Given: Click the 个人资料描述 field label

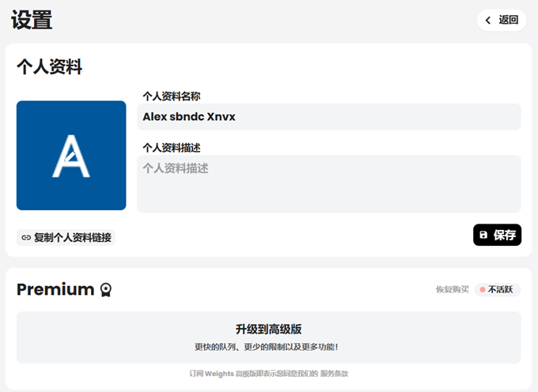Looking at the screenshot, I should coord(171,147).
